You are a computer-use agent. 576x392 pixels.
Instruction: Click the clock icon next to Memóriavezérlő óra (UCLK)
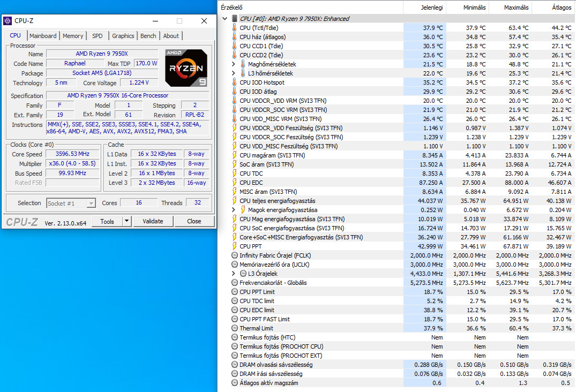(x=234, y=265)
